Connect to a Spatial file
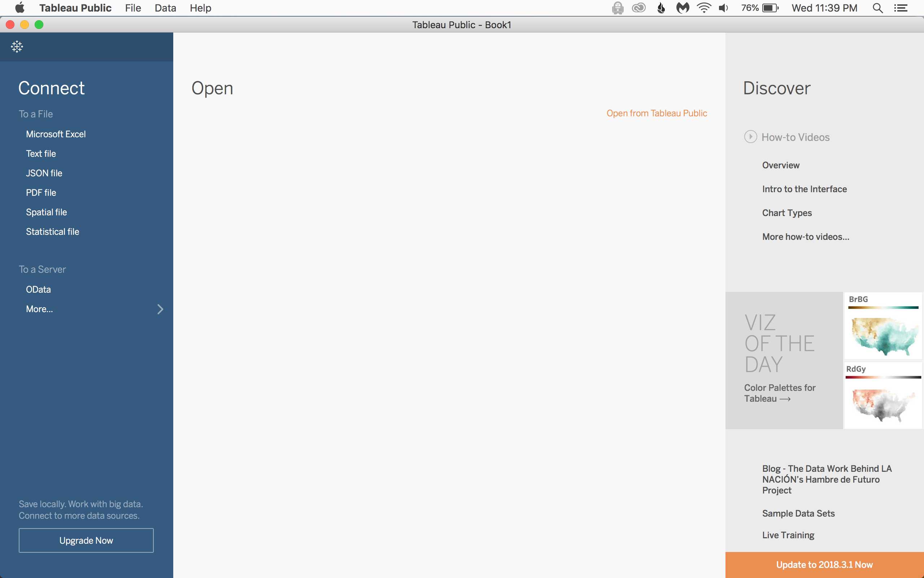 (x=46, y=212)
